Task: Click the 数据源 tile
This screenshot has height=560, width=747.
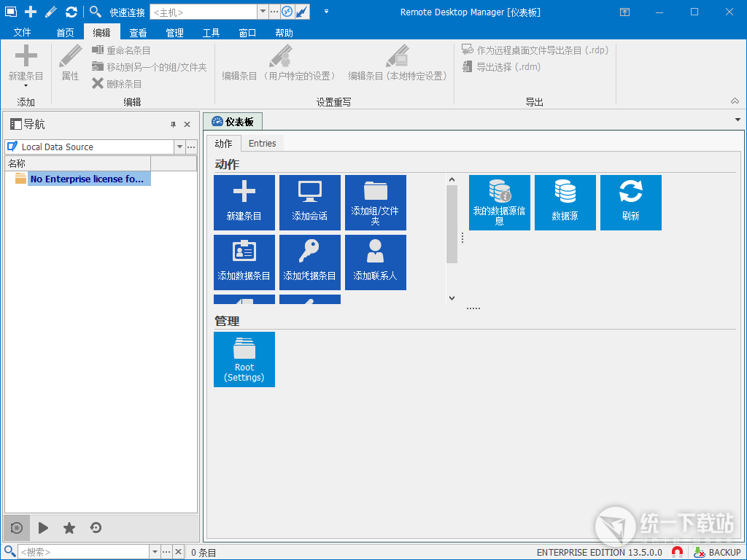Action: (x=565, y=203)
